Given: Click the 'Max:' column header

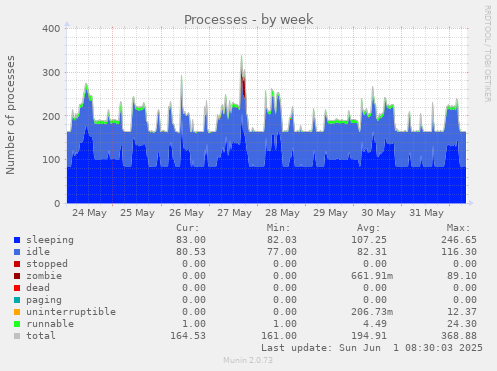Looking at the screenshot, I should pos(458,228).
